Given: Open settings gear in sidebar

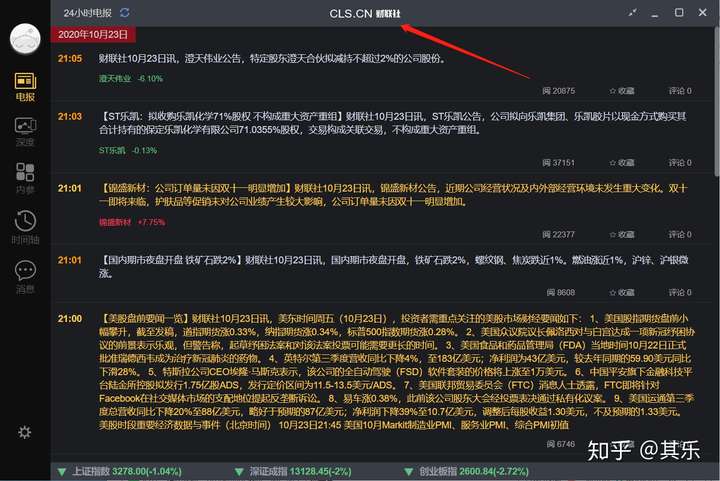Looking at the screenshot, I should pos(24,432).
